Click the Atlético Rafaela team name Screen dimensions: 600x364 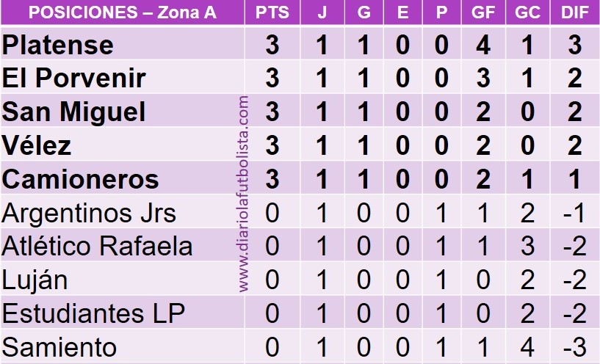98,246
